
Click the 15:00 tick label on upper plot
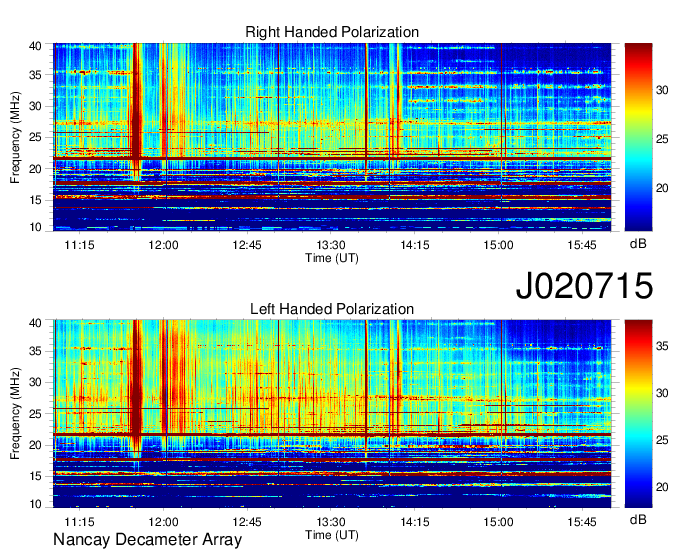[499, 245]
